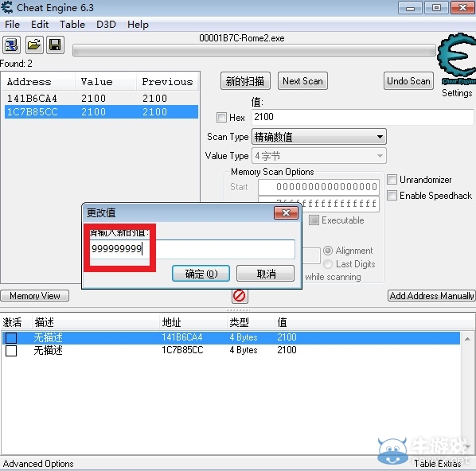Click the Start address field
476x471 pixels.
click(318, 187)
